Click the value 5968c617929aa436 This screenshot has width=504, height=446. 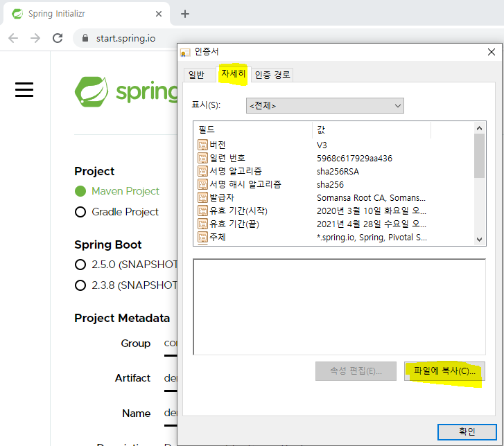[x=354, y=159]
